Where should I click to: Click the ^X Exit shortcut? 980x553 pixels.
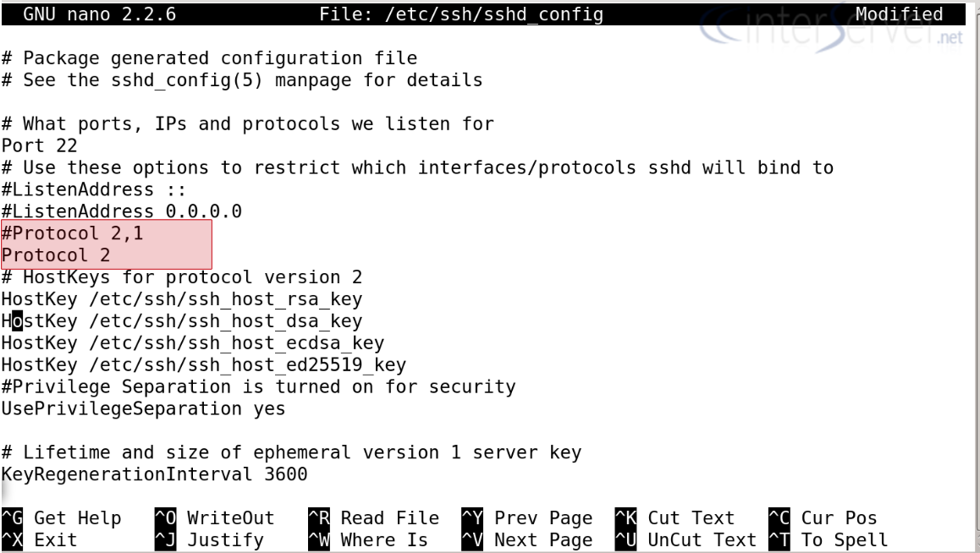tap(40, 539)
